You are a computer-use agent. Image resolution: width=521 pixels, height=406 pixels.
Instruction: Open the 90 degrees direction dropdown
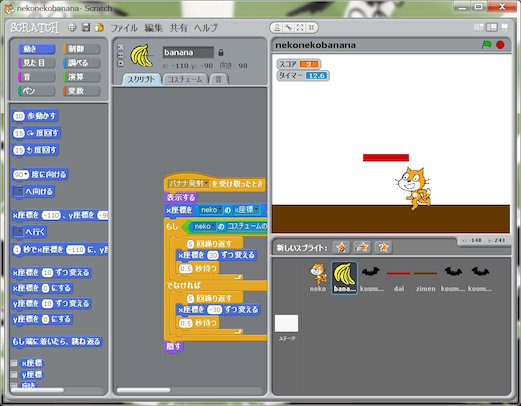26,175
